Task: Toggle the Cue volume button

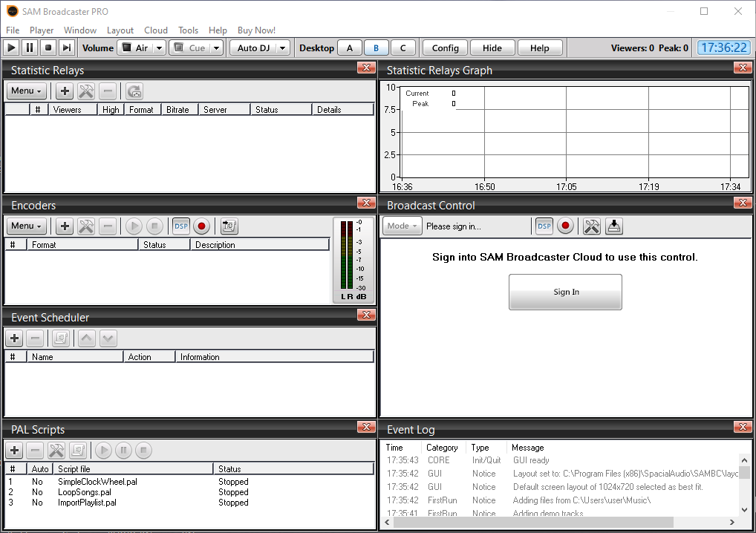Action: tap(190, 48)
